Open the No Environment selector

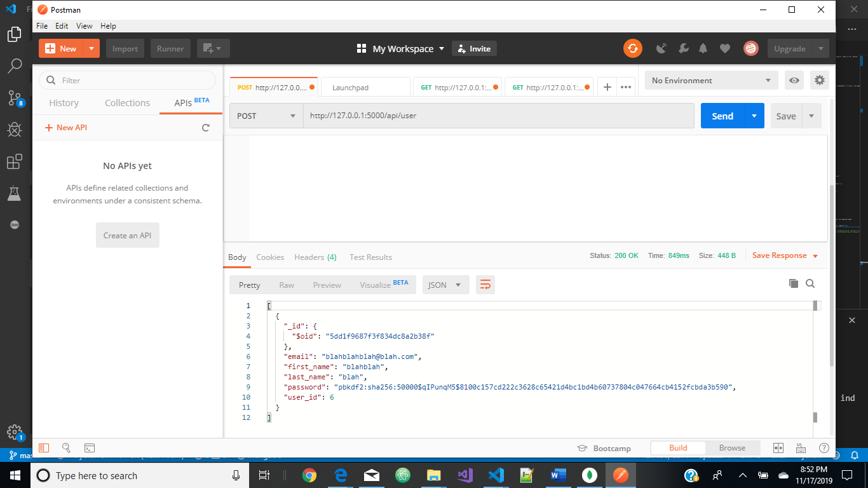point(712,81)
